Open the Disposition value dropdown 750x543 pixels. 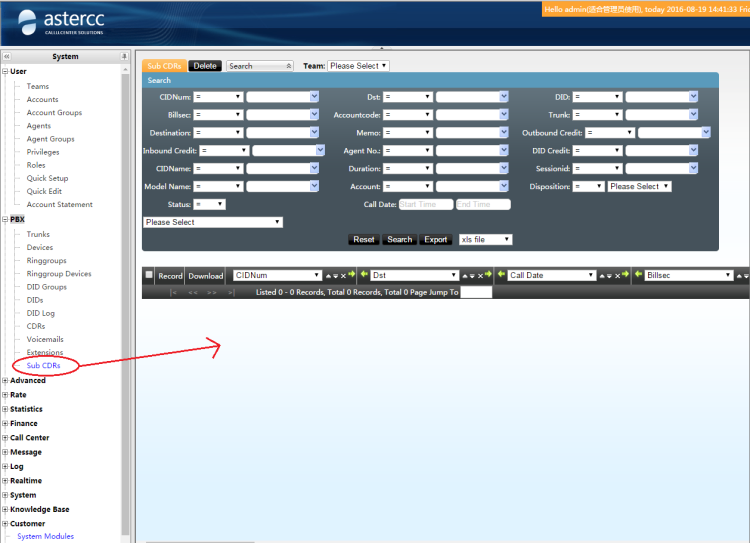coord(639,186)
